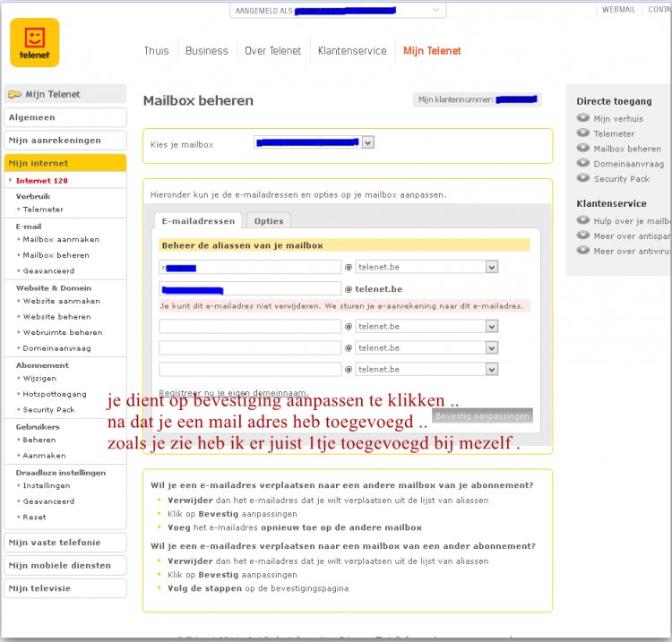672x642 pixels.
Task: Open Mijn mobiele diensten section
Action: (65, 565)
